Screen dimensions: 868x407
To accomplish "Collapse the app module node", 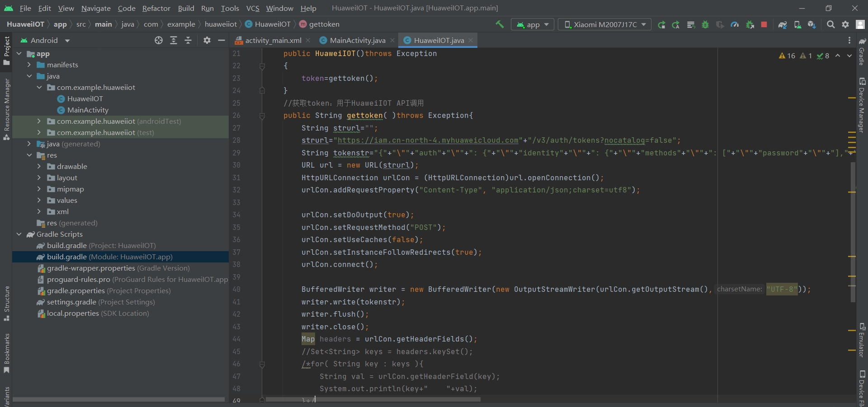I will (x=19, y=54).
